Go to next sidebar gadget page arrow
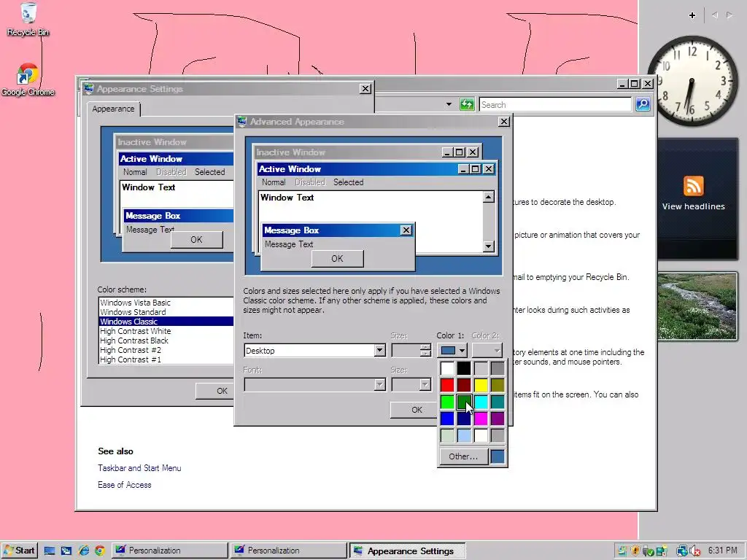 [729, 15]
